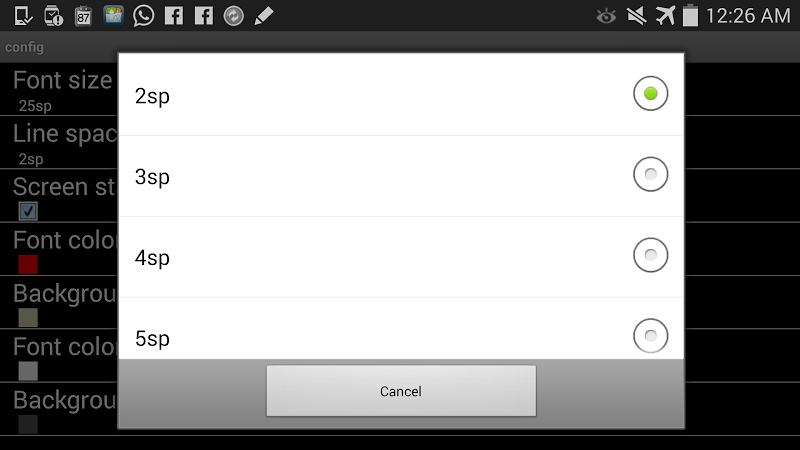This screenshot has height=450, width=800.
Task: Tap the muted sound status icon
Action: [636, 16]
